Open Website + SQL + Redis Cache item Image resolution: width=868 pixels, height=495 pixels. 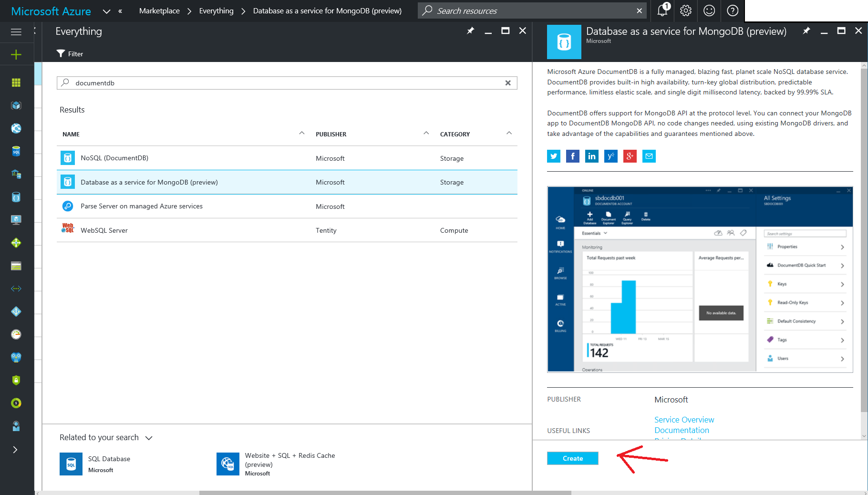click(277, 464)
